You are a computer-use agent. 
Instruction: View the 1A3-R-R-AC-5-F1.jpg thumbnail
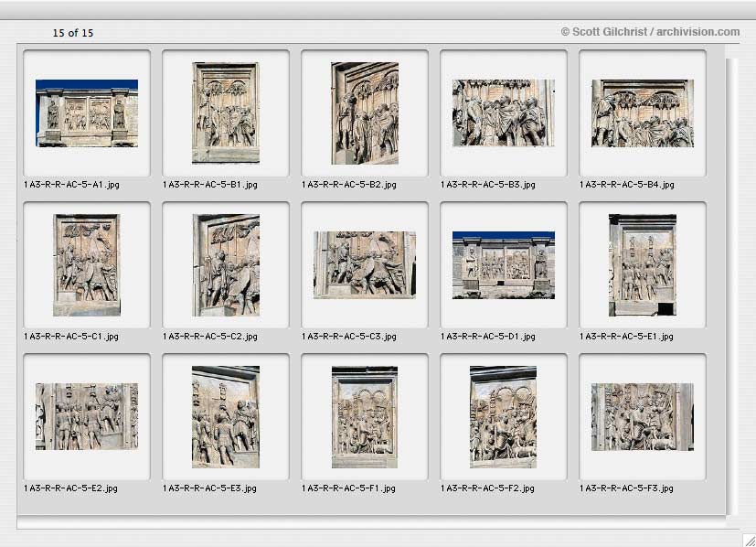point(365,417)
